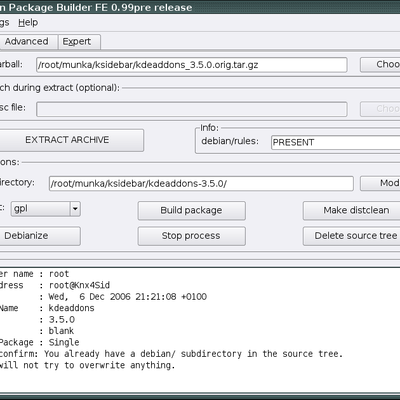The width and height of the screenshot is (400, 400).
Task: Click the Choose button beside the tarball field
Action: click(x=380, y=64)
